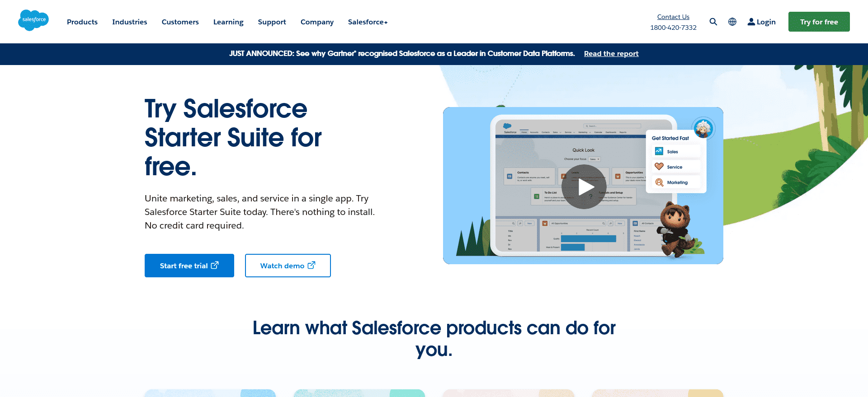Click the Login link text
The image size is (868, 397).
(766, 22)
